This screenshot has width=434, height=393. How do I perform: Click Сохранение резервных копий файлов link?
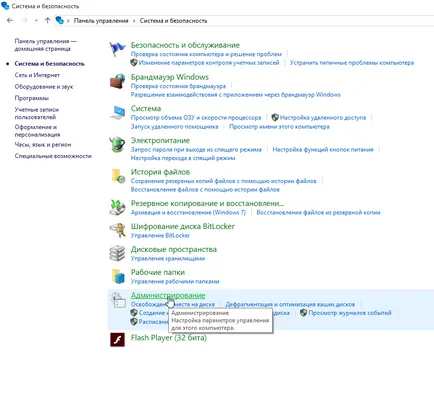(x=223, y=181)
